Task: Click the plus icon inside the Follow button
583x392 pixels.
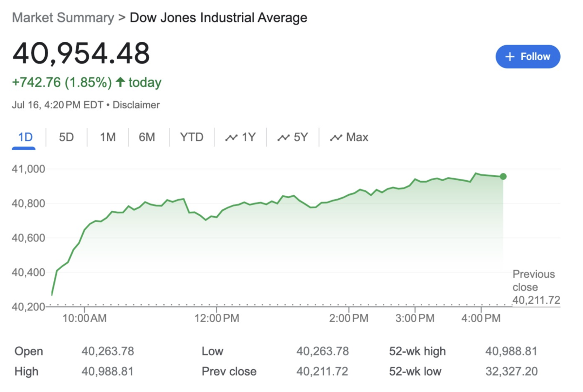Action: (510, 56)
